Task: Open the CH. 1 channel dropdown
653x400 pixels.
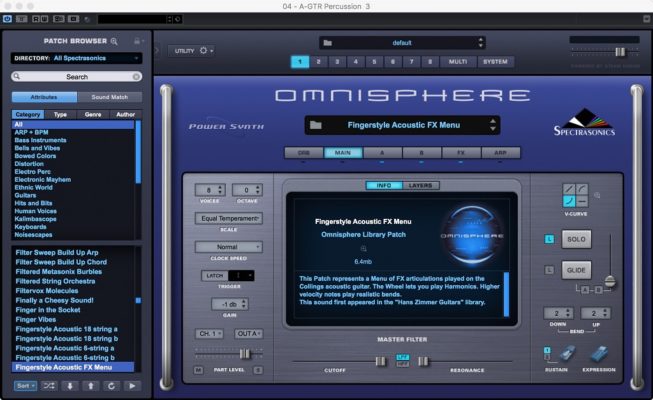Action: [209, 334]
